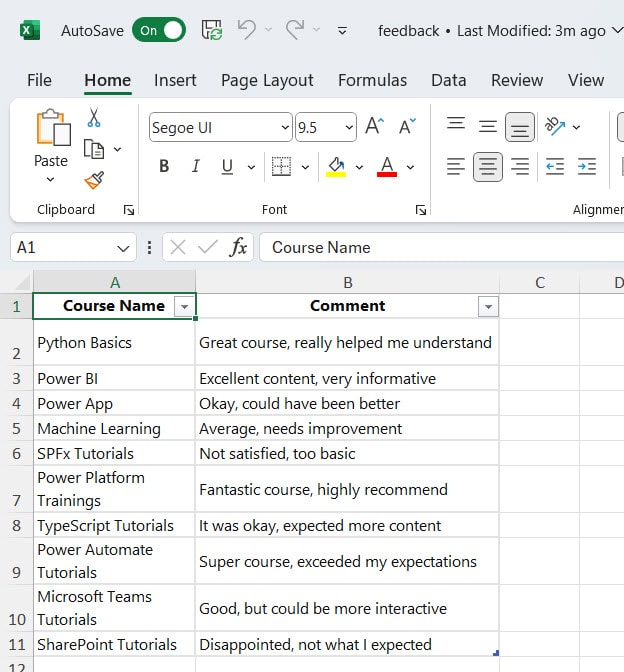The width and height of the screenshot is (624, 672).
Task: Open the Review tab
Action: [x=517, y=80]
